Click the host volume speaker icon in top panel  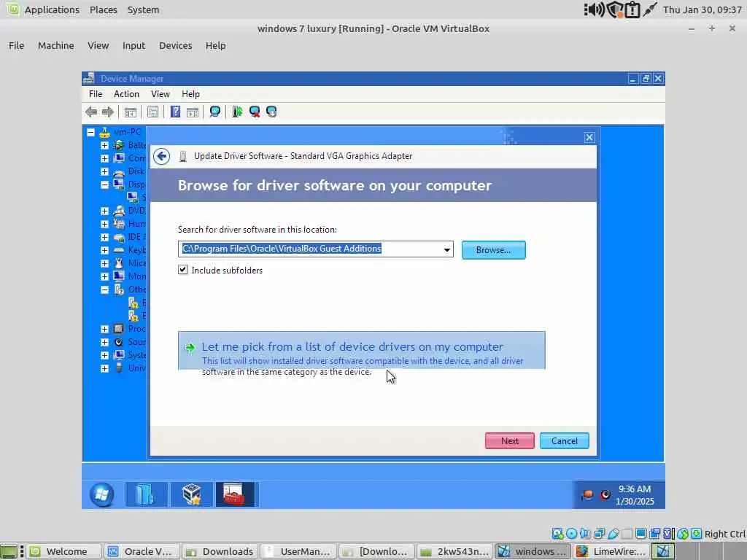[x=594, y=9]
